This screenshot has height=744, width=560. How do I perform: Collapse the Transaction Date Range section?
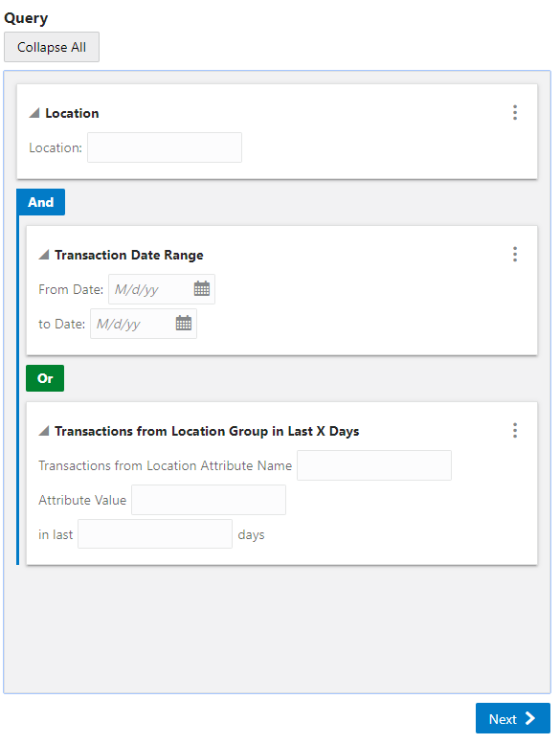(44, 255)
